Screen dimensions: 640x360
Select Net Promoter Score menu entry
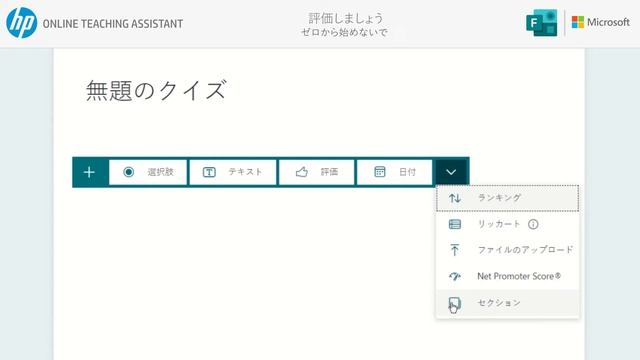click(507, 276)
